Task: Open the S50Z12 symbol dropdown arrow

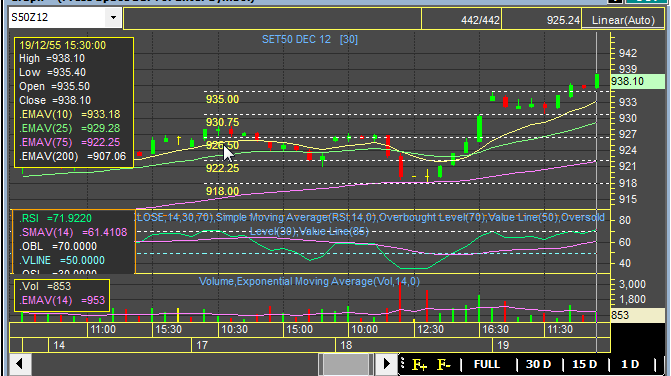Action: click(113, 18)
